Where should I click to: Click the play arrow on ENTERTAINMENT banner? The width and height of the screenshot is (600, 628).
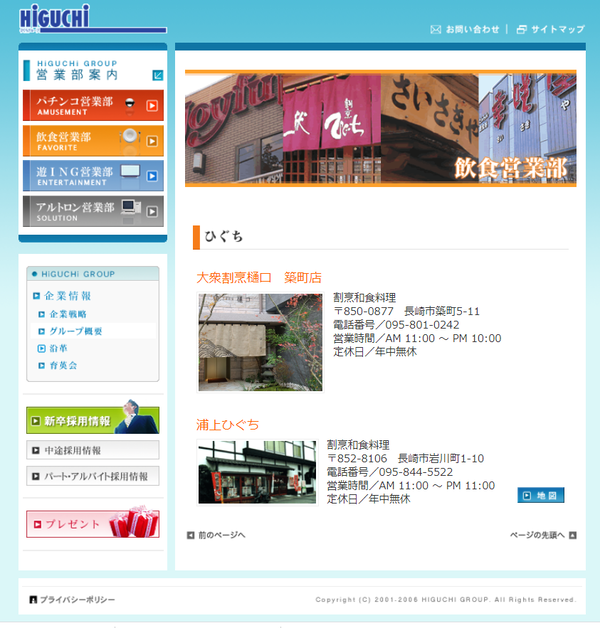pyautogui.click(x=152, y=176)
